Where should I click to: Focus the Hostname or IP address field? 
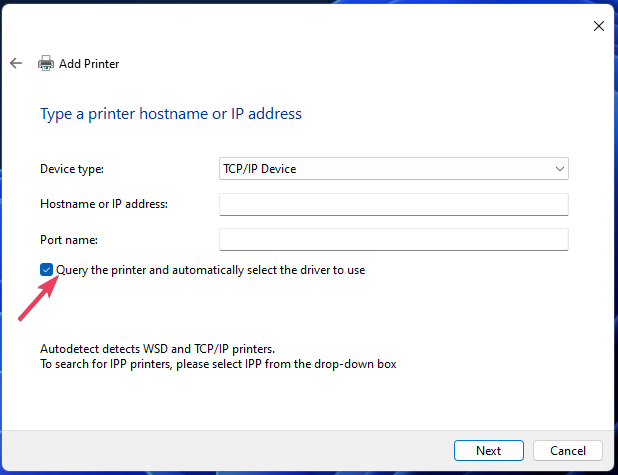(x=394, y=204)
